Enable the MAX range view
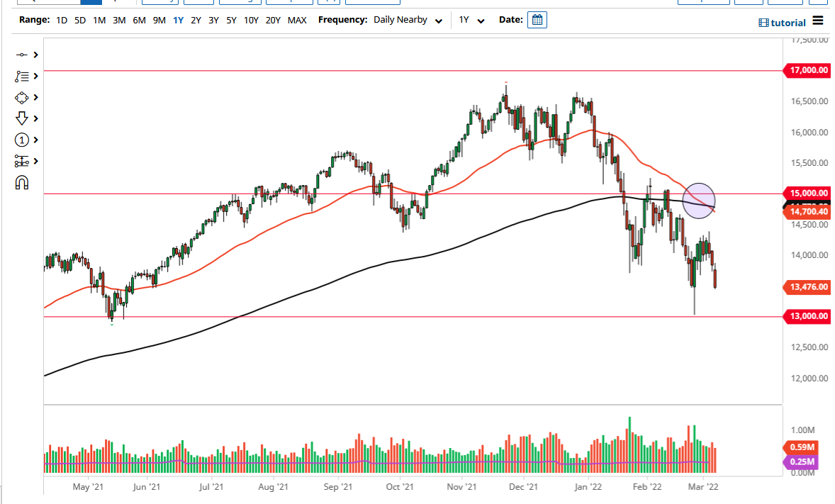Screen dimensions: 835x504 point(297,20)
